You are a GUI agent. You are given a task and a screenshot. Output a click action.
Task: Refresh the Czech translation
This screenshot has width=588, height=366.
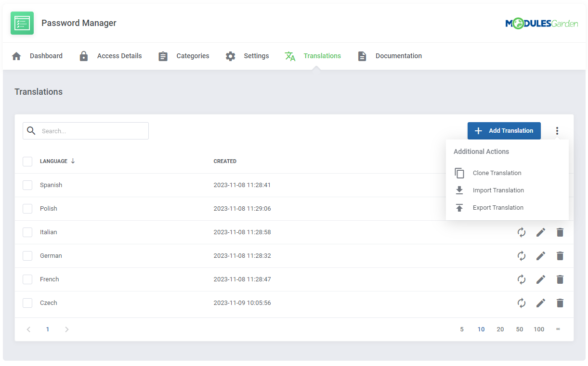(522, 303)
